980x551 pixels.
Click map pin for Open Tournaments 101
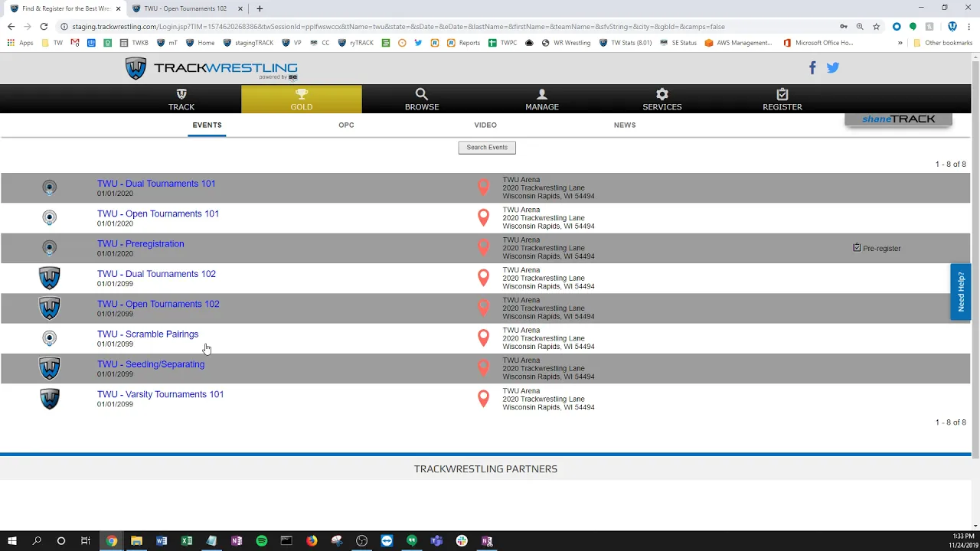coord(483,217)
